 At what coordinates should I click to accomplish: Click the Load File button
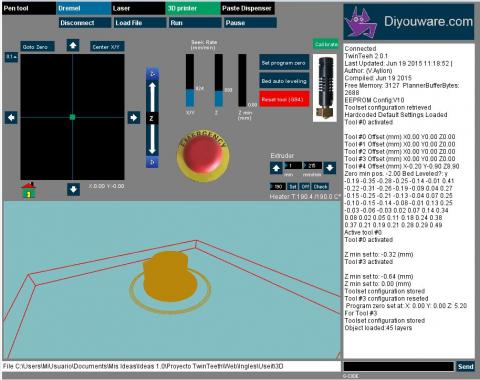pos(140,23)
